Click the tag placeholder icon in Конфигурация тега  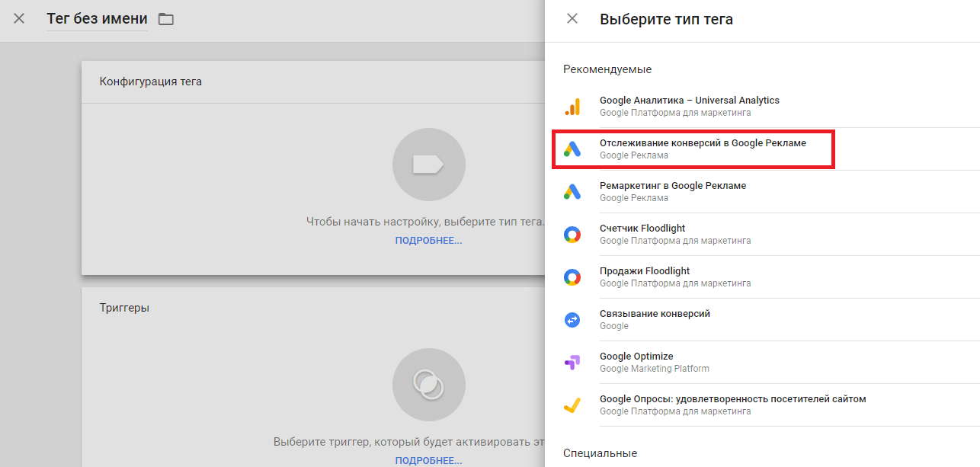(x=428, y=165)
